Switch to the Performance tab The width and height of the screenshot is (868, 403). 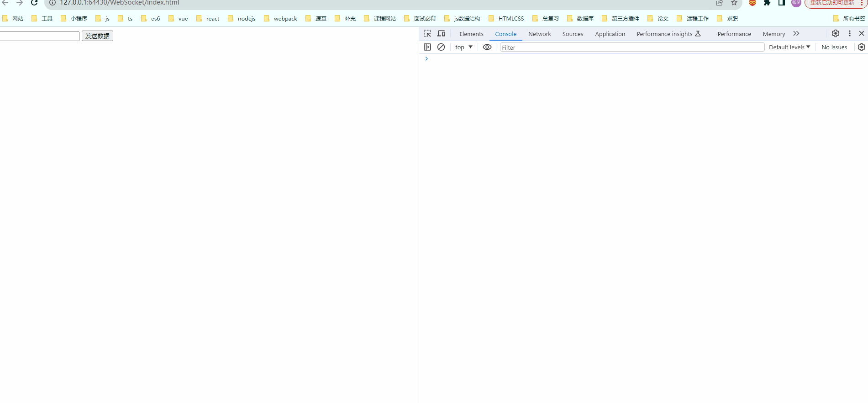click(734, 34)
